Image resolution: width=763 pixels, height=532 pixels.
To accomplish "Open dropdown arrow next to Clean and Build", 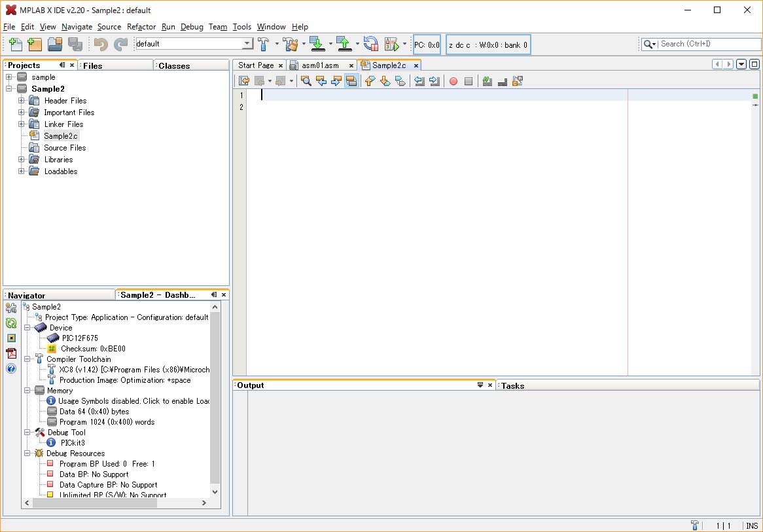I will (x=304, y=44).
